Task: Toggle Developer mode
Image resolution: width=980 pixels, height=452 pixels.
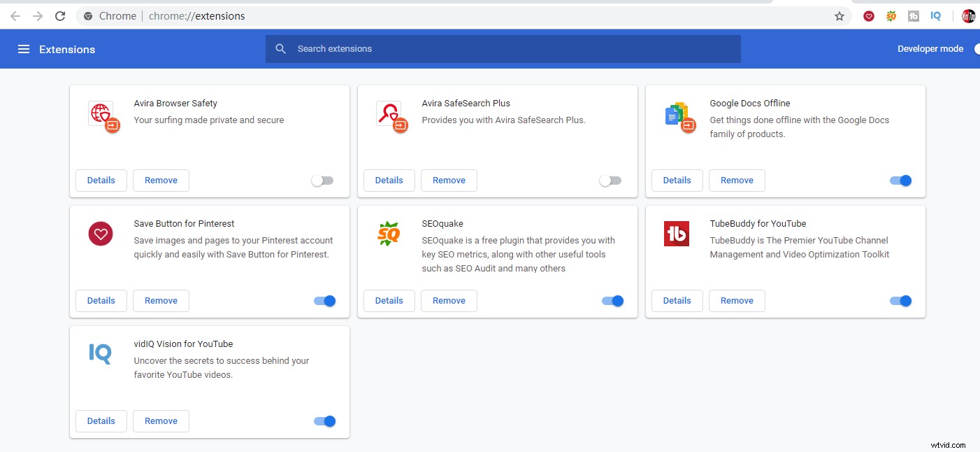Action: [x=977, y=48]
